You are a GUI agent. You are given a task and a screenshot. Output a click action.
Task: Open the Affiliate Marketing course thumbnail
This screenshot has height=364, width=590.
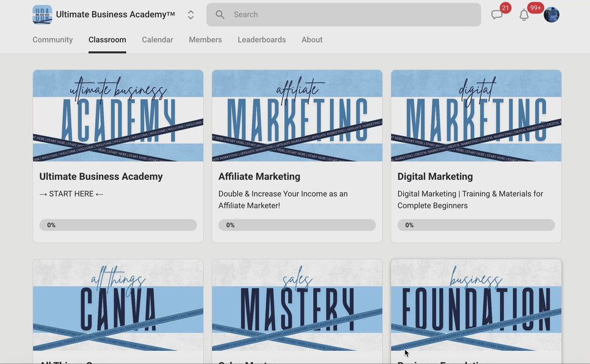click(x=297, y=115)
